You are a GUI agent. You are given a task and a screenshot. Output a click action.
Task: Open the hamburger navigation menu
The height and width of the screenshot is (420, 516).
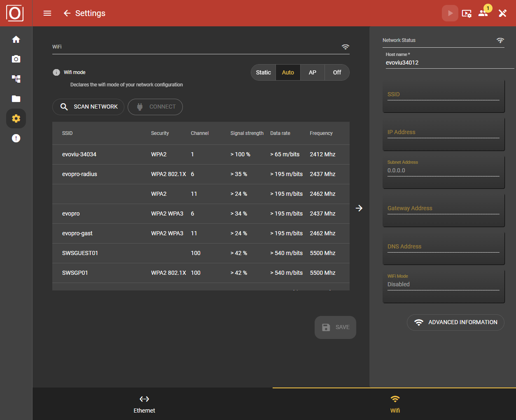point(47,13)
